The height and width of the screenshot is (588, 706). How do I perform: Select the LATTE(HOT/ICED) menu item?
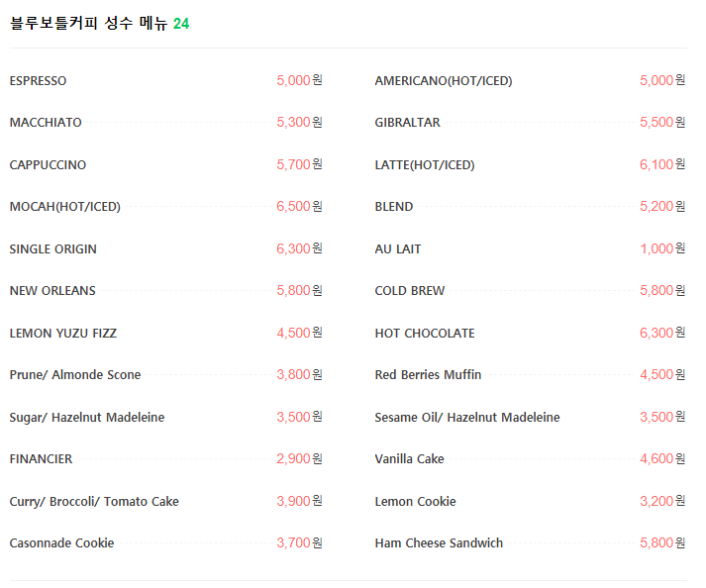(x=425, y=164)
